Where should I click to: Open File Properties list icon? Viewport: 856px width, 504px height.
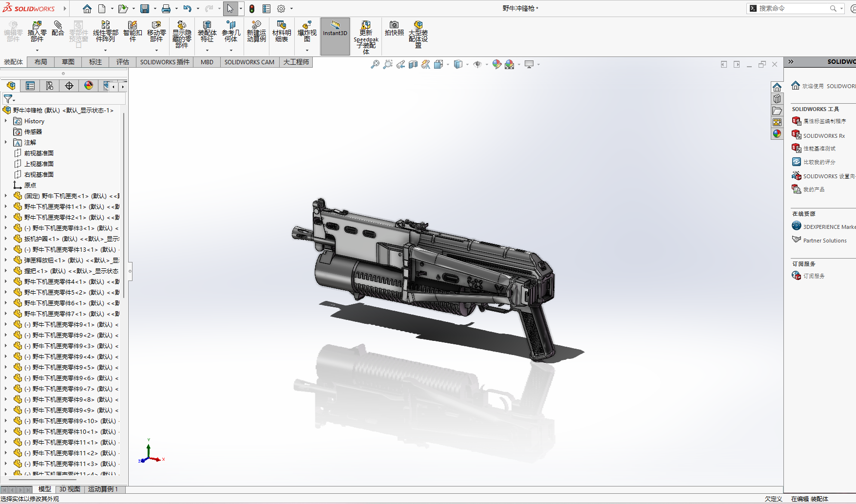pos(266,9)
